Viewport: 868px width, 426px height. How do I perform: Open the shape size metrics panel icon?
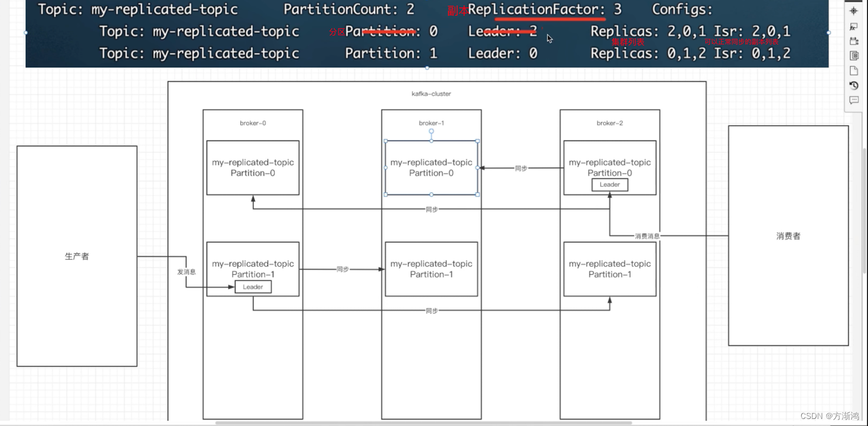click(x=853, y=41)
